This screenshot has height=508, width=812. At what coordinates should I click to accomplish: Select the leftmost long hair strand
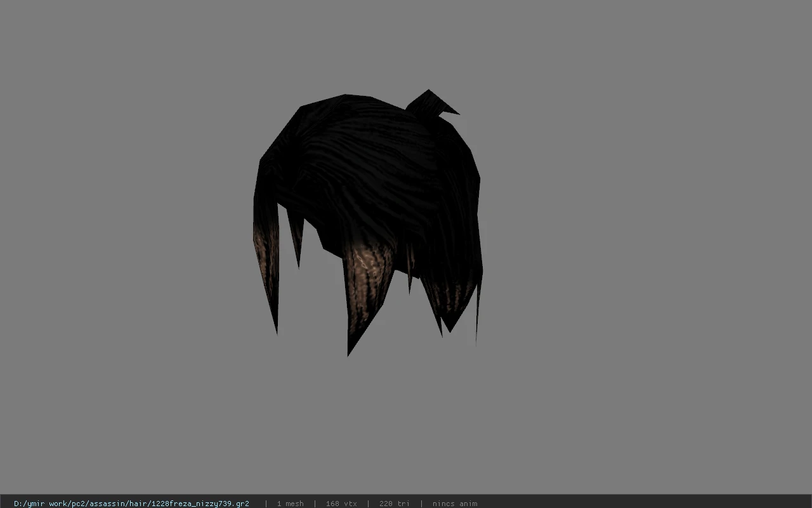(266, 267)
